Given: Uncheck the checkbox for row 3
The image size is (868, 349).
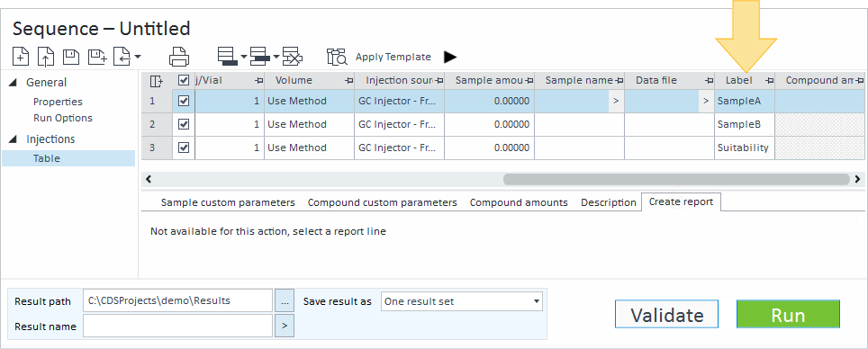Looking at the screenshot, I should [x=184, y=148].
